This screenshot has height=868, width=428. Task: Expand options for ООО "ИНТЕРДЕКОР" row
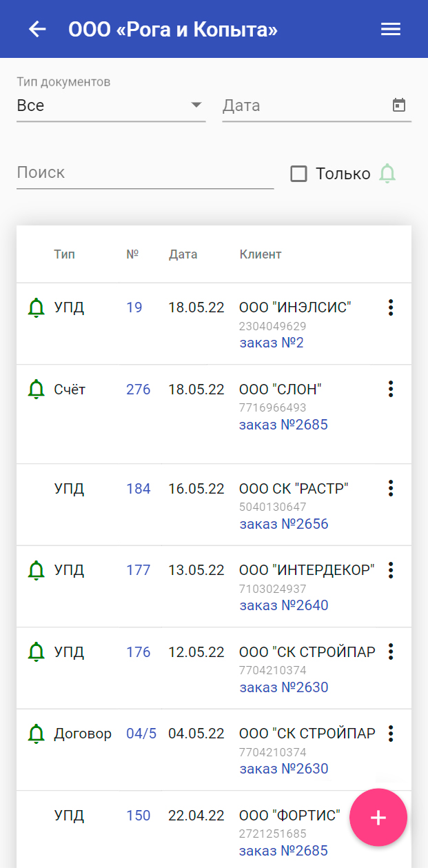click(391, 570)
